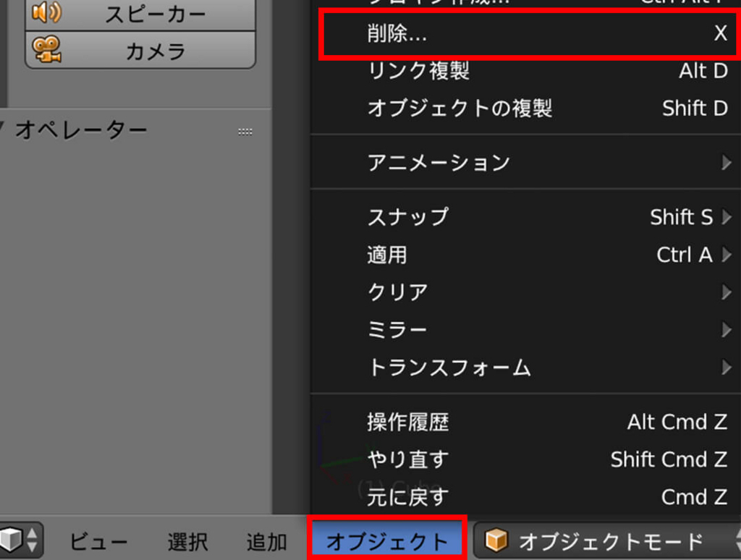The width and height of the screenshot is (741, 560).
Task: Click the speaker icon in the スピーカー button
Action: coord(46,12)
